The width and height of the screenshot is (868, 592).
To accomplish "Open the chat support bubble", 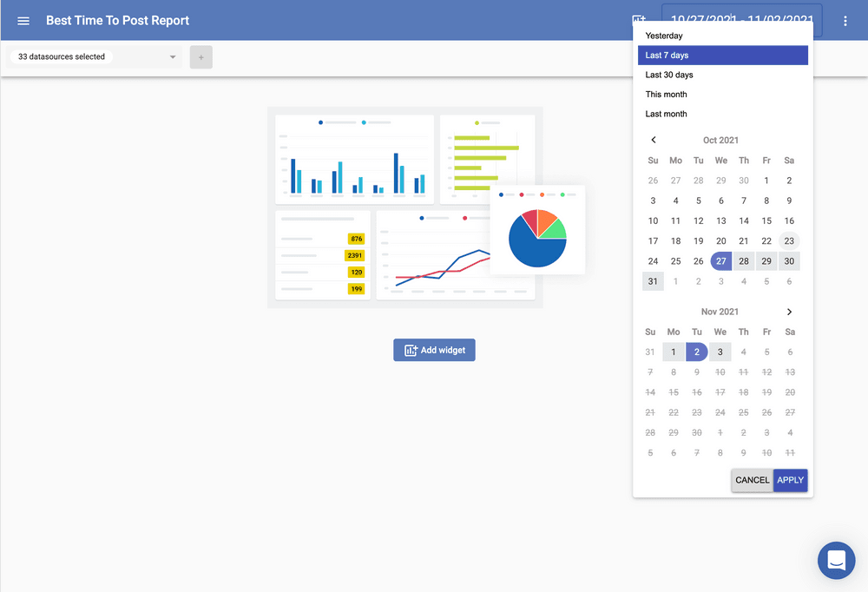I will pyautogui.click(x=836, y=560).
